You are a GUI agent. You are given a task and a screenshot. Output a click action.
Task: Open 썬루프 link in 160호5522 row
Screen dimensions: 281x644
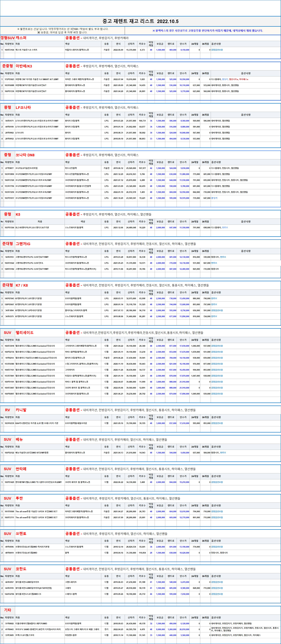coord(214,263)
